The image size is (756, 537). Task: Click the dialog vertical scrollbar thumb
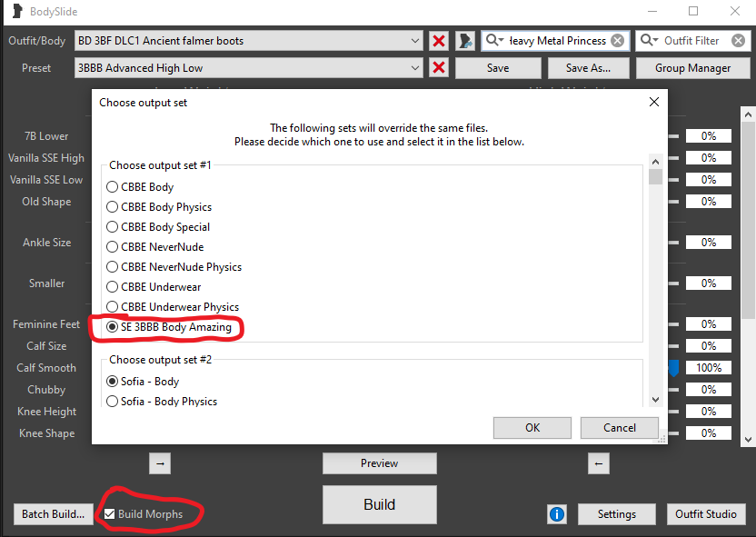pos(655,176)
